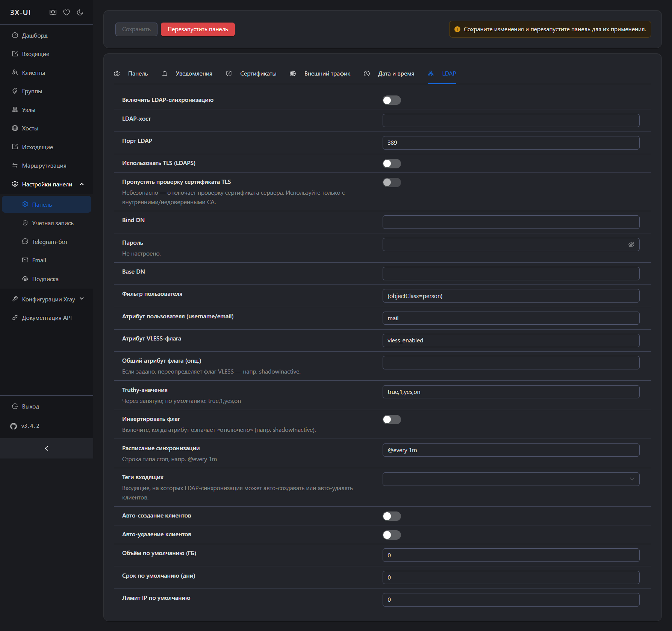This screenshot has width=672, height=631.
Task: Enable Авто-создание клиентов switch
Action: point(392,516)
